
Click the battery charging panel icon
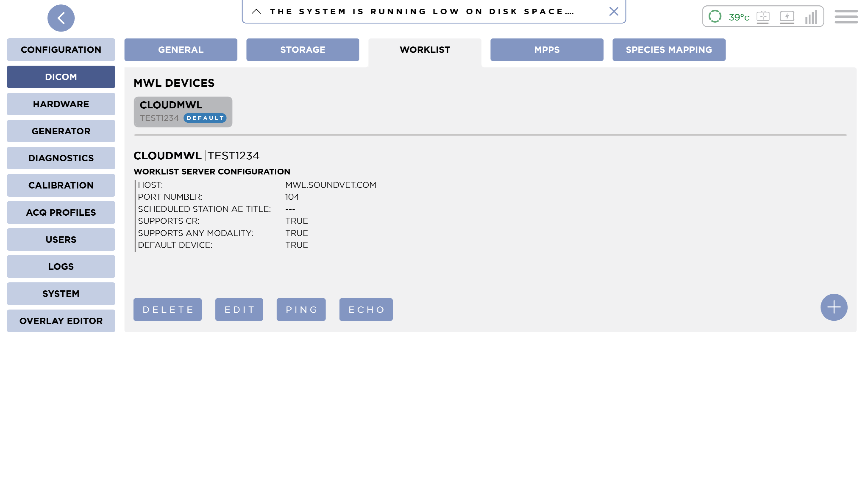point(787,16)
